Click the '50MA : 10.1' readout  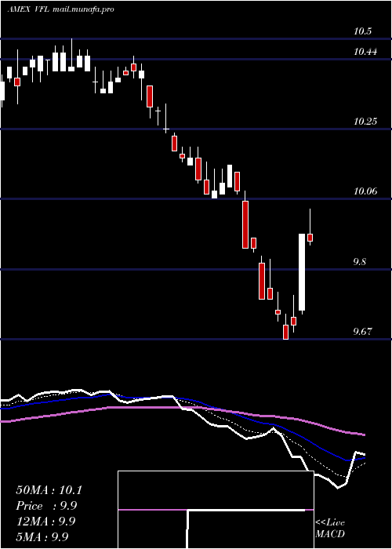(x=49, y=490)
